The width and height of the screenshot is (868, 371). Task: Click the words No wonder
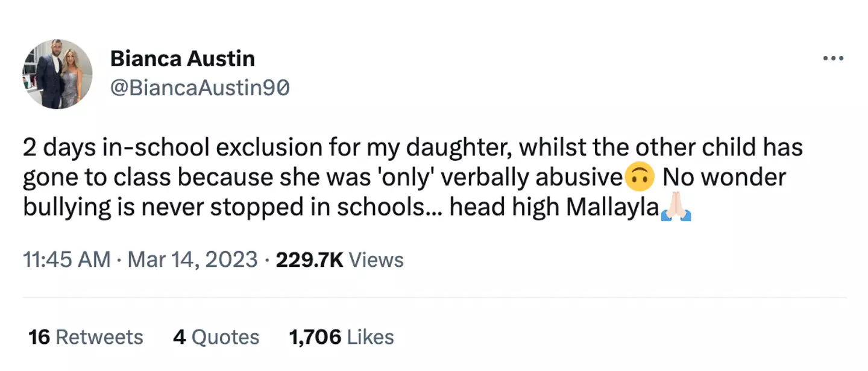724,177
